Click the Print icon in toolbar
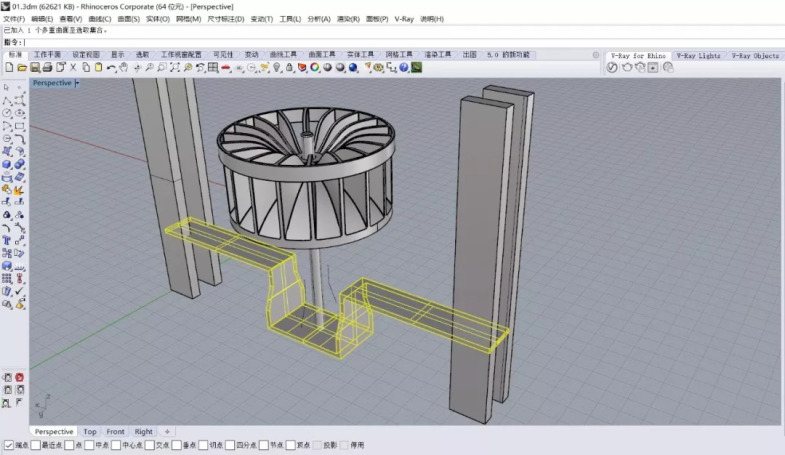The image size is (785, 455). click(x=47, y=67)
